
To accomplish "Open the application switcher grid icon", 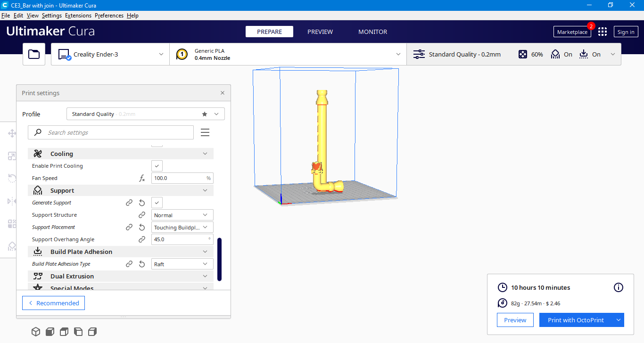I will 603,32.
